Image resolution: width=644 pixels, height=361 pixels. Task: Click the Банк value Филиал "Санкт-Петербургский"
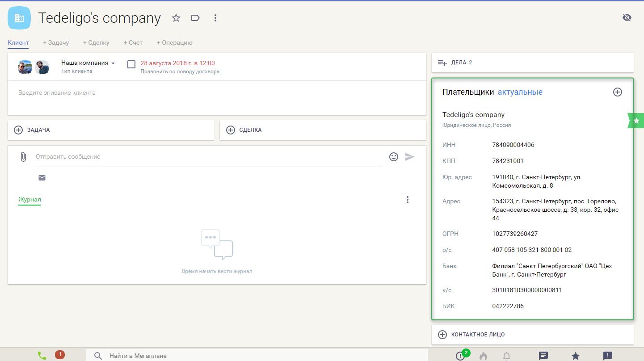click(553, 270)
